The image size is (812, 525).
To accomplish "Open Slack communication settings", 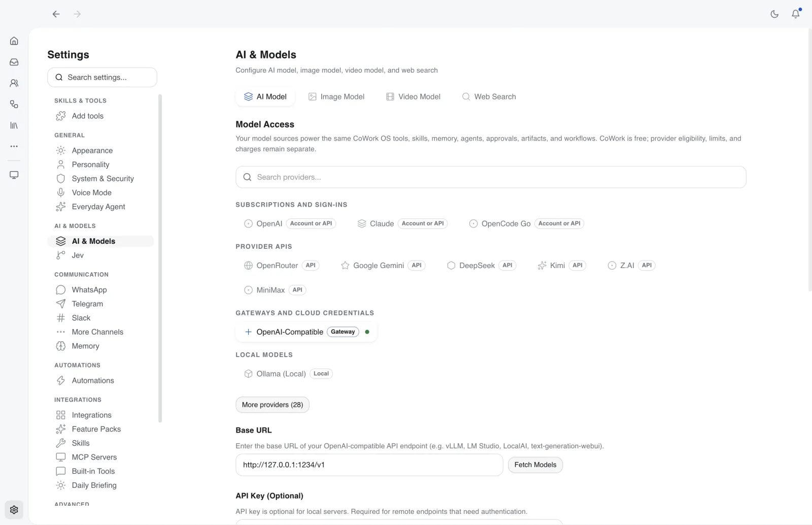I will coord(100,318).
